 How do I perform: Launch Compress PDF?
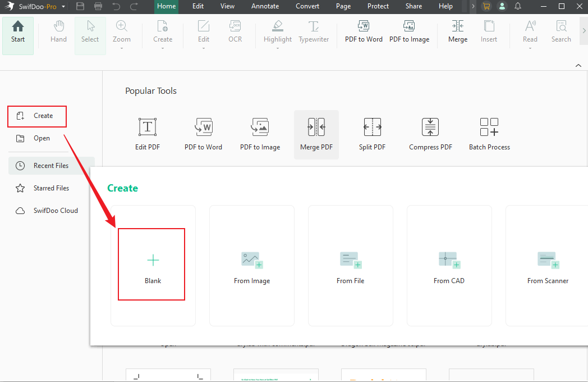tap(430, 133)
